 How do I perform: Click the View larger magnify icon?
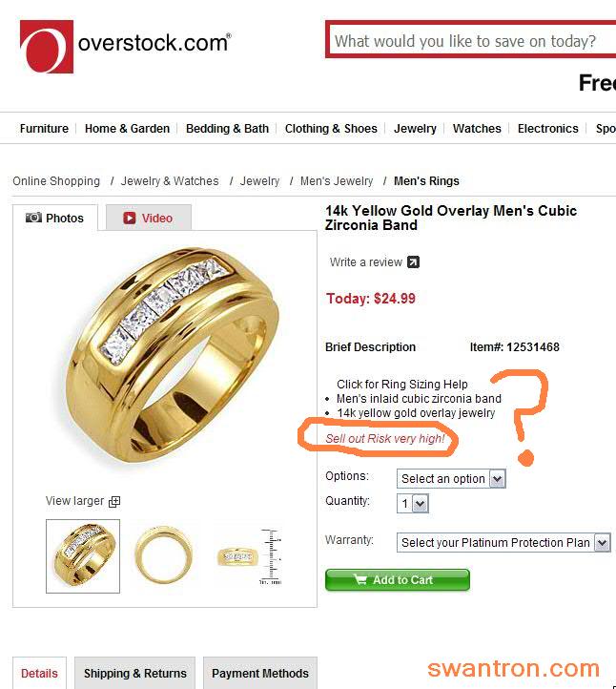pos(114,501)
